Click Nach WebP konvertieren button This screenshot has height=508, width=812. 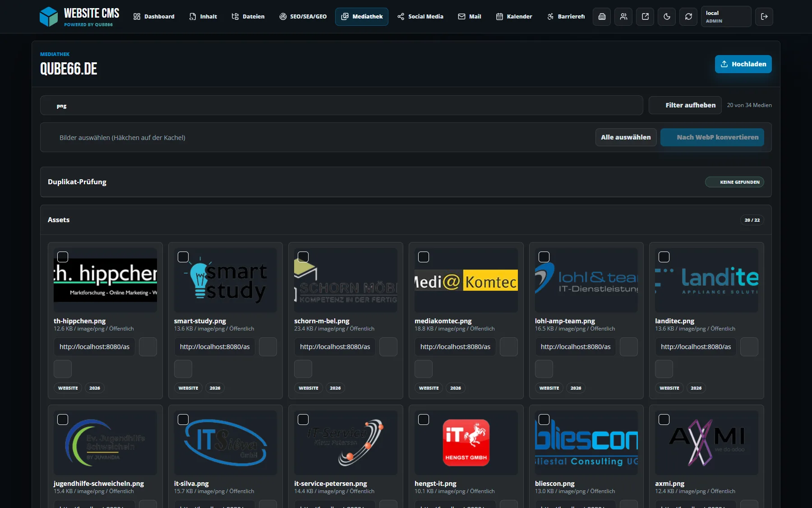tap(712, 137)
